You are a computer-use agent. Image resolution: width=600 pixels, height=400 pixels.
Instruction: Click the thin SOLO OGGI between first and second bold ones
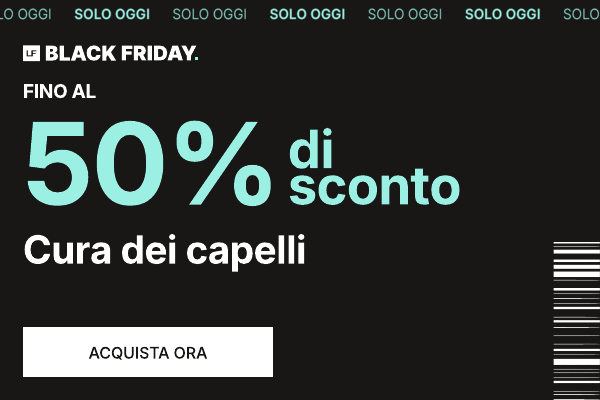(x=208, y=15)
